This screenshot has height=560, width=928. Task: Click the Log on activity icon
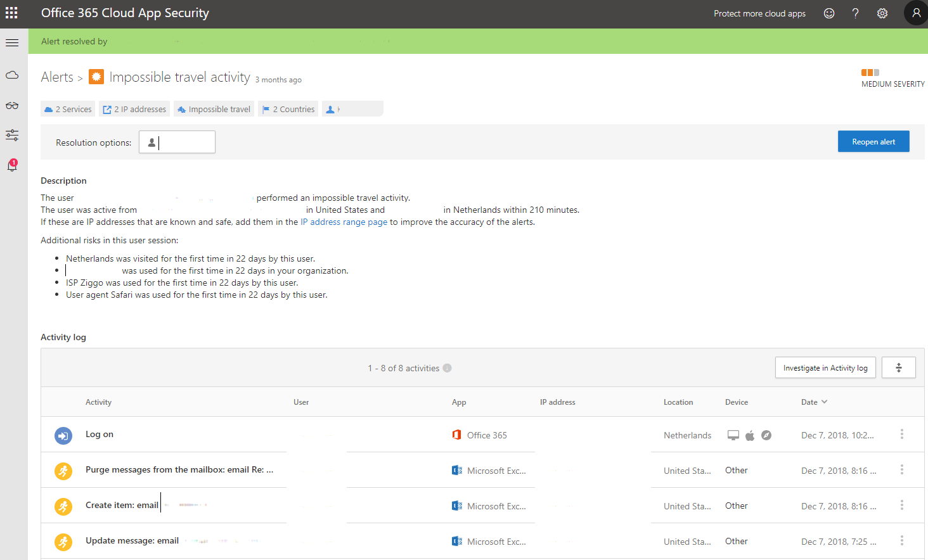[63, 436]
